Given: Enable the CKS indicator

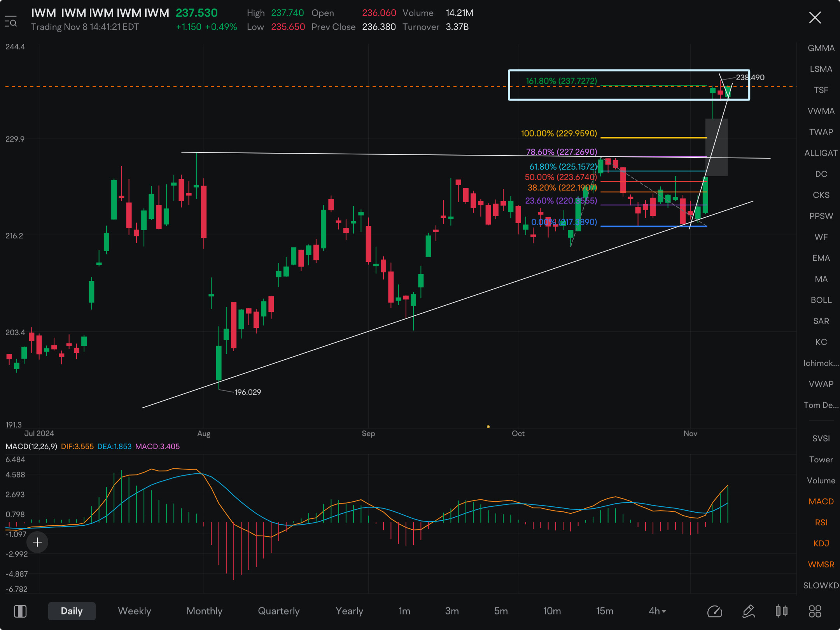Looking at the screenshot, I should point(821,195).
